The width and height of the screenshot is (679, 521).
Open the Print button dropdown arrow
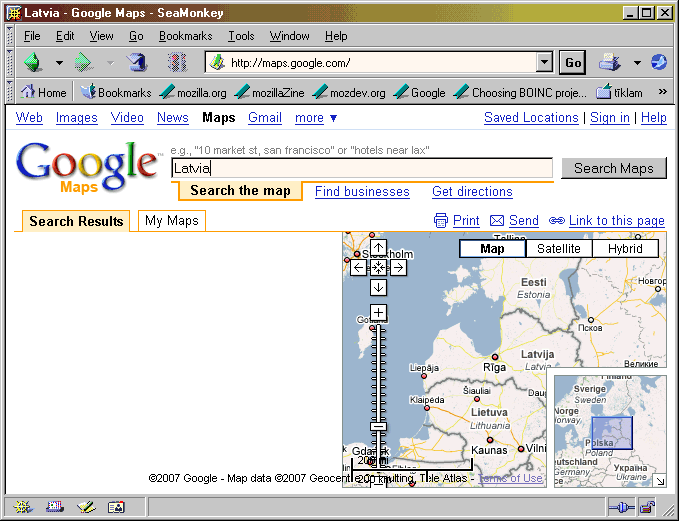tap(637, 63)
